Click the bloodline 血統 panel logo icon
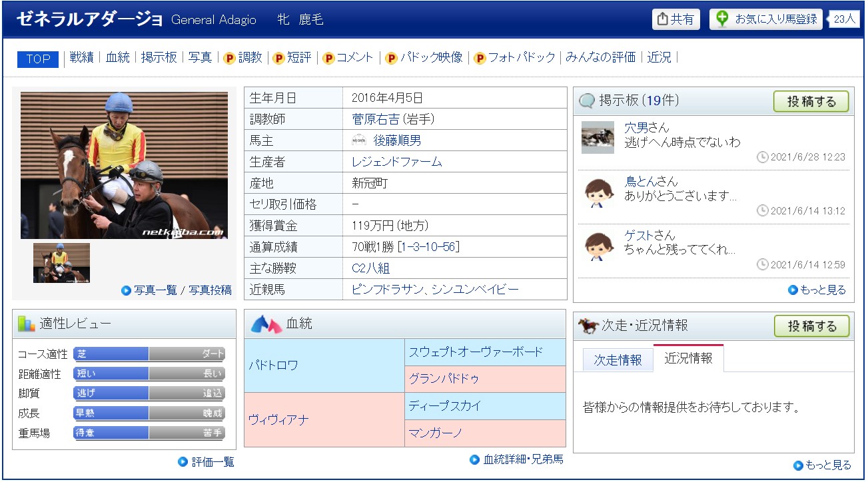Screen dimensions: 868x482 coord(266,324)
